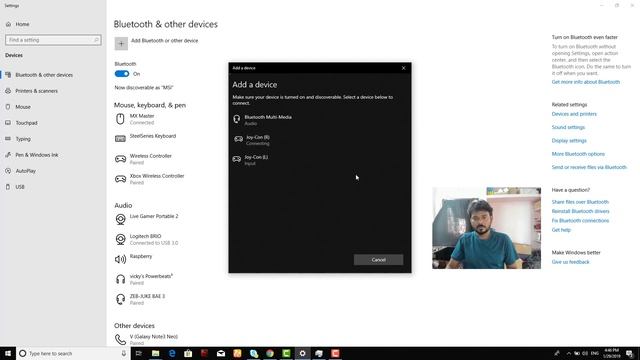Open Fix Bluetooth connections help link

(580, 221)
